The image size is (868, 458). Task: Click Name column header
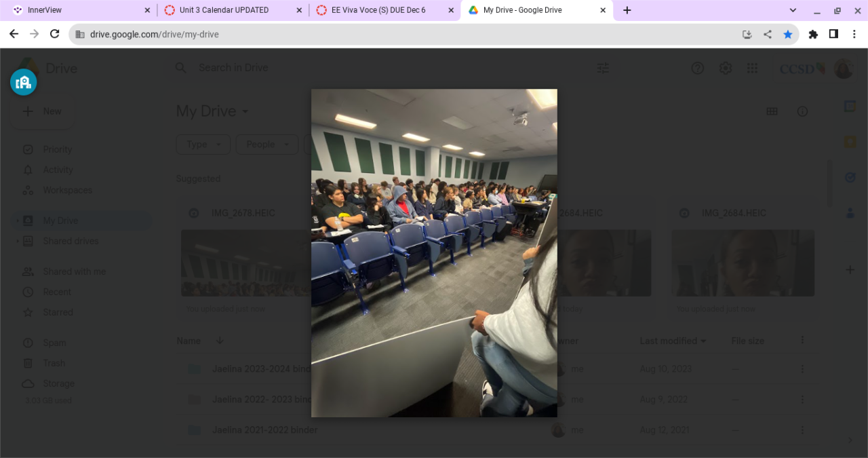pos(189,341)
